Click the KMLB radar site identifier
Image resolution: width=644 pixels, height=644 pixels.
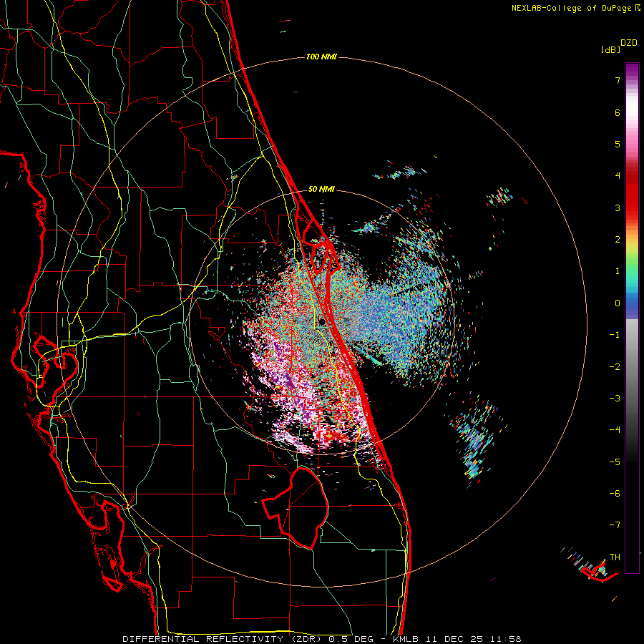(407, 639)
